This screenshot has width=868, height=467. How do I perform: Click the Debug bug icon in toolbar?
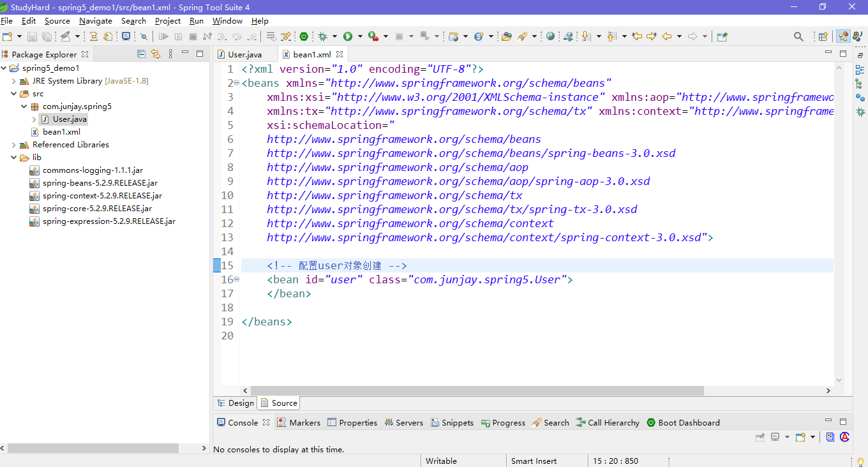[x=322, y=36]
